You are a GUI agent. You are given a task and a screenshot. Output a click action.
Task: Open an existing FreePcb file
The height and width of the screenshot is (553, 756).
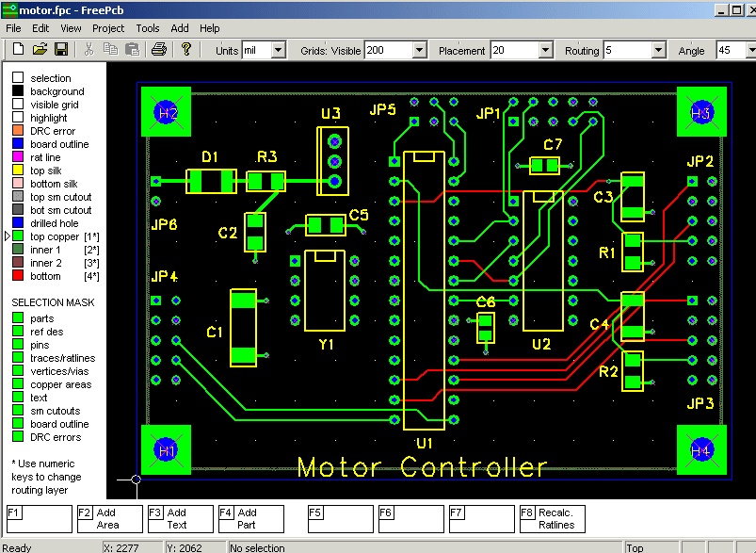tap(39, 48)
